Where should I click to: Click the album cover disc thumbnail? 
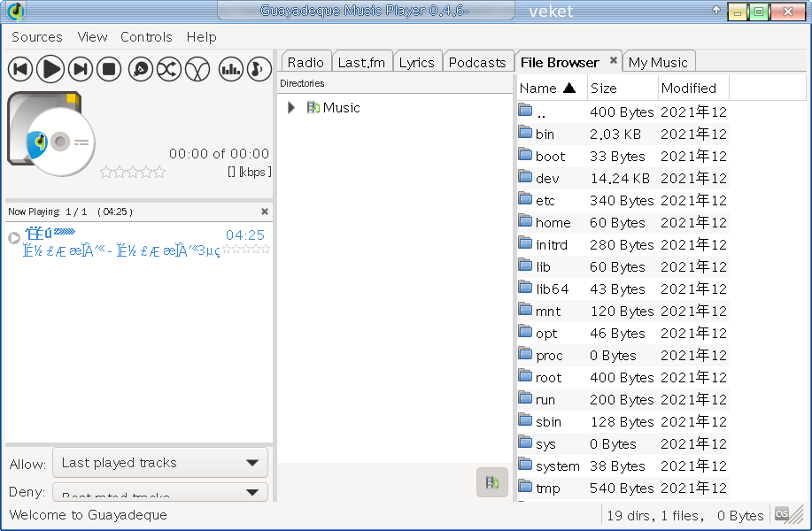(x=51, y=134)
